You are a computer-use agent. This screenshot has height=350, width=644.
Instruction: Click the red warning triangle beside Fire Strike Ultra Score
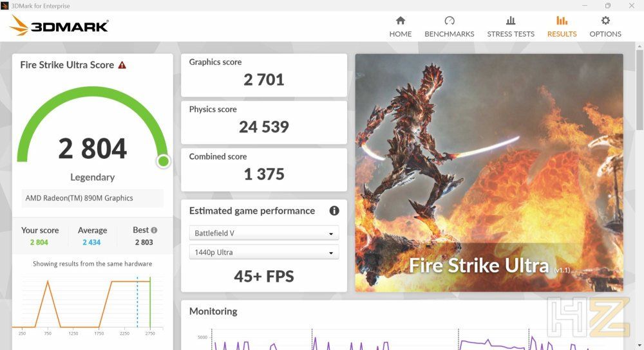pyautogui.click(x=122, y=65)
